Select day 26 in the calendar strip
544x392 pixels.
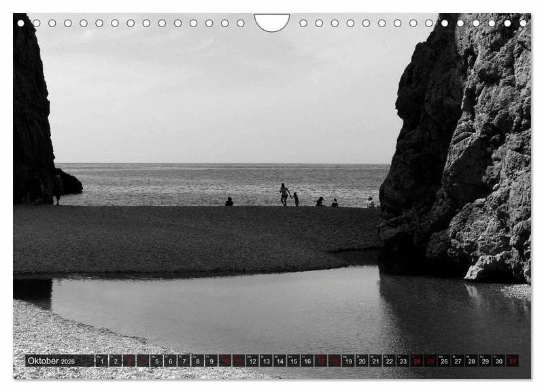[x=444, y=361]
